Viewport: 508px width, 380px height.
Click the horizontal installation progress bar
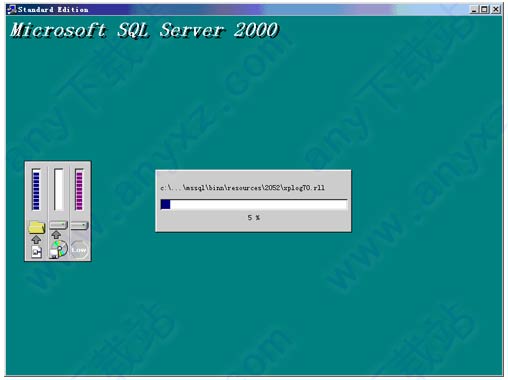tap(254, 204)
